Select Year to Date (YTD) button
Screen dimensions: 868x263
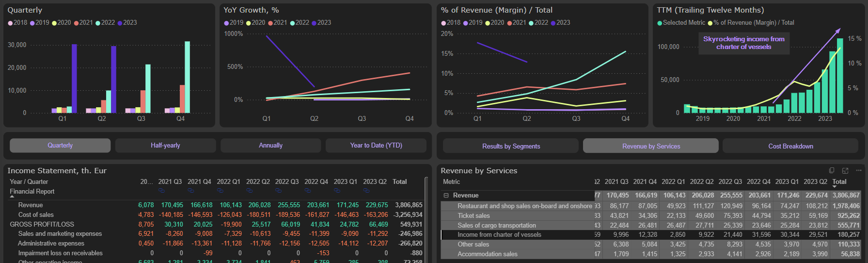pyautogui.click(x=376, y=146)
